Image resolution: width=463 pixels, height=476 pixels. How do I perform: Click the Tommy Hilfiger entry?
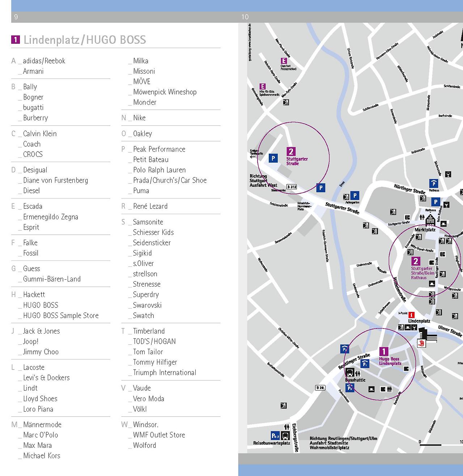(155, 362)
